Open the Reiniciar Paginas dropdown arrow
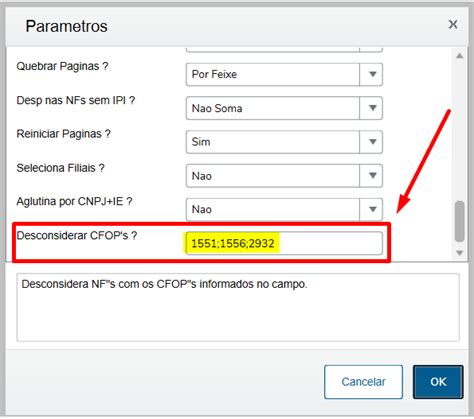 pos(372,142)
